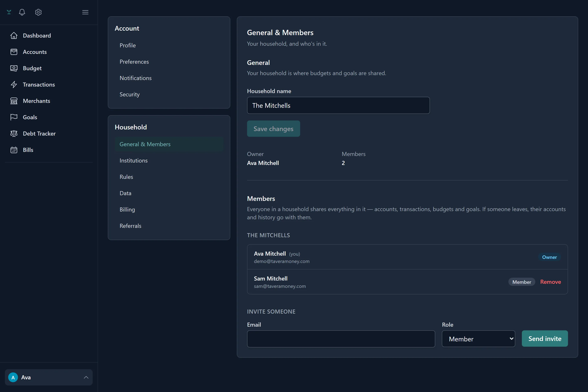Navigate to Budget
Image resolution: width=588 pixels, height=392 pixels.
[x=49, y=68]
